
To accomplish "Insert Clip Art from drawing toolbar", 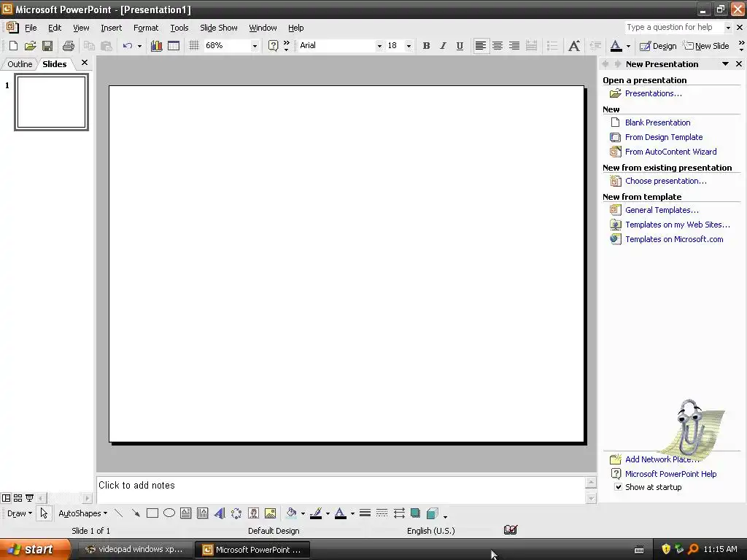I will pyautogui.click(x=253, y=513).
